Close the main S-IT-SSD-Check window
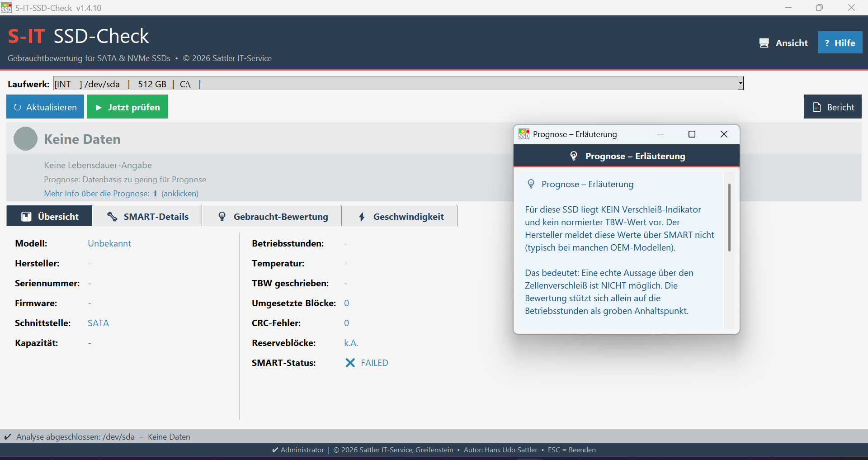Viewport: 868px width, 460px height. coord(851,8)
